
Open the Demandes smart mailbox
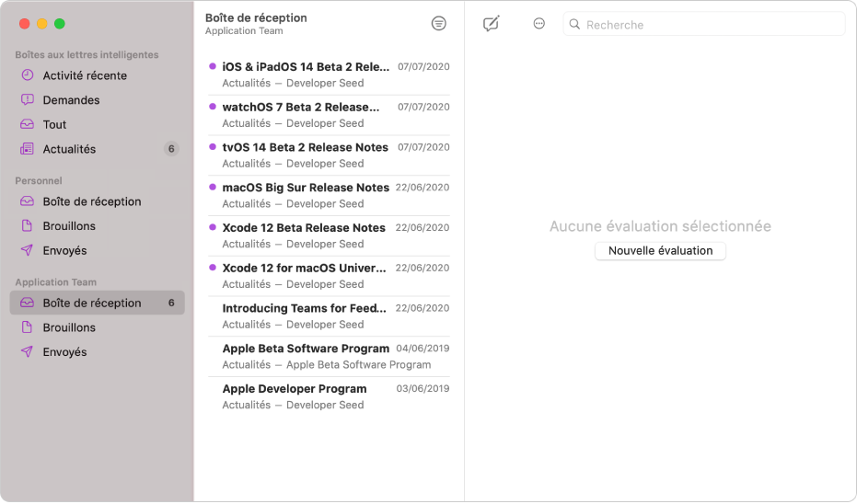(x=98, y=100)
